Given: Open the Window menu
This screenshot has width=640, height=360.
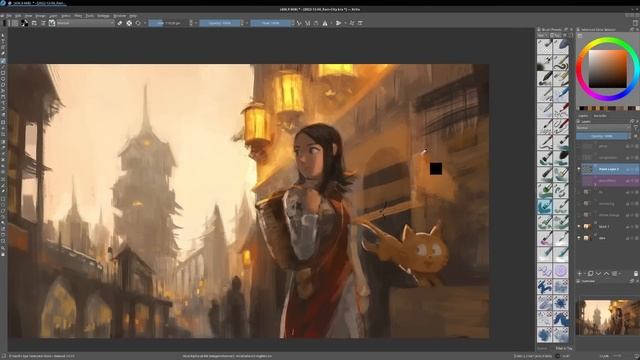Looking at the screenshot, I should pyautogui.click(x=120, y=16).
